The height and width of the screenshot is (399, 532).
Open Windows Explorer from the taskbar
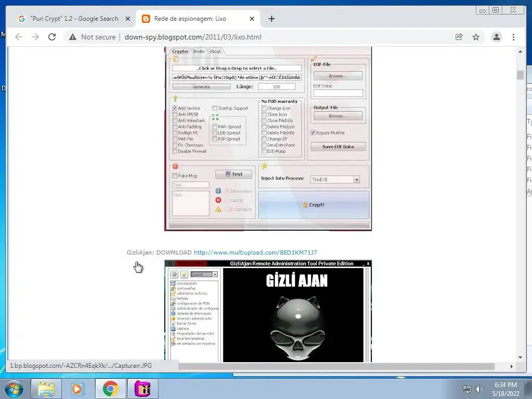(x=46, y=389)
